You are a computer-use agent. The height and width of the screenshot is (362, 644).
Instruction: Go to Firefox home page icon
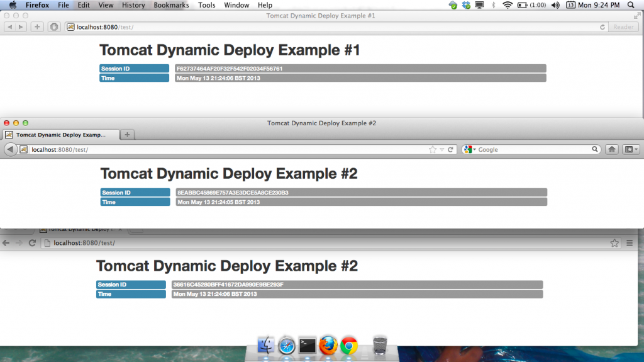click(x=611, y=150)
